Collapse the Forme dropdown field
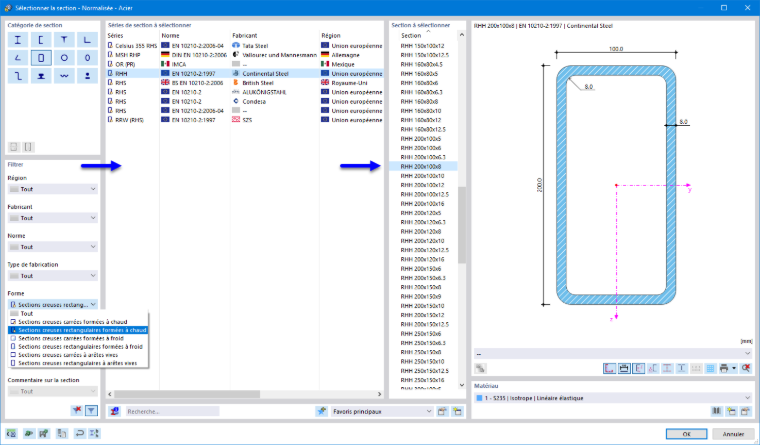 coord(53,304)
